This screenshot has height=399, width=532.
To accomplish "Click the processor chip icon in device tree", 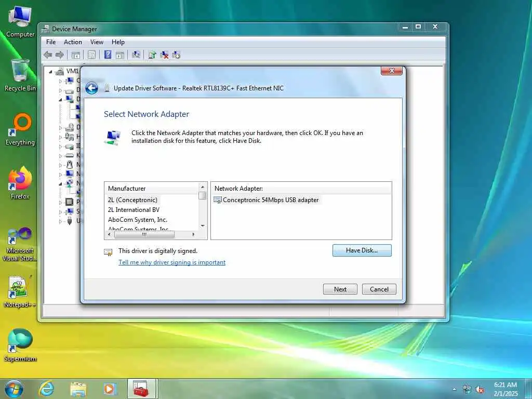I will (69, 202).
